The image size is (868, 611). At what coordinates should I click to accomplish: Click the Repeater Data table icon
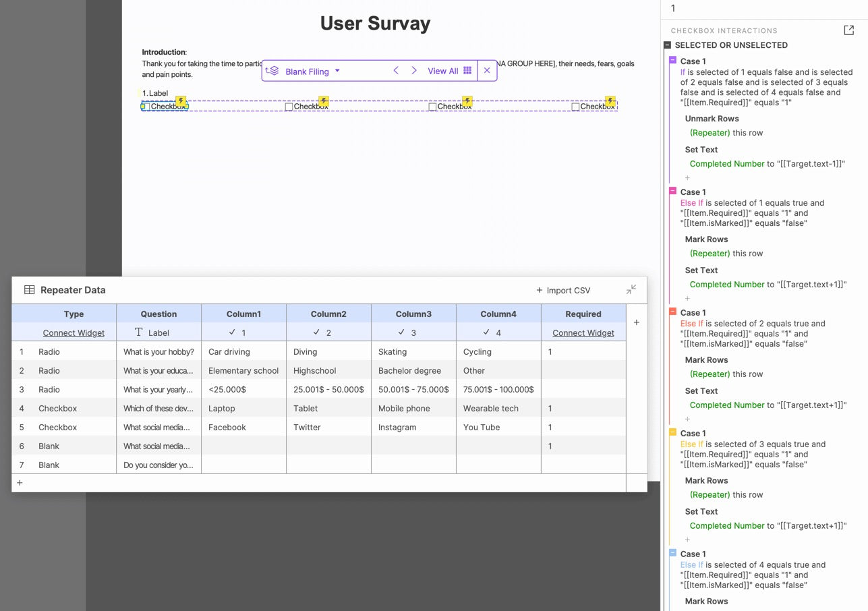pos(30,290)
